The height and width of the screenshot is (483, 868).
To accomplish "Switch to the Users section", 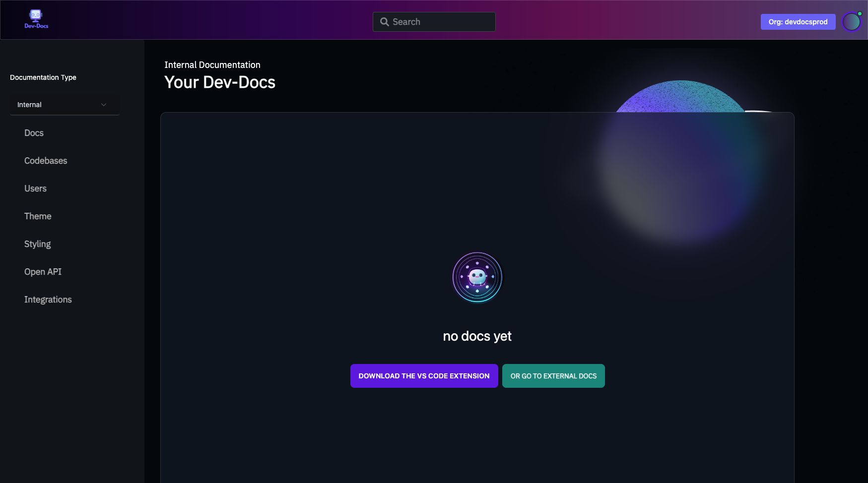I will pos(35,188).
